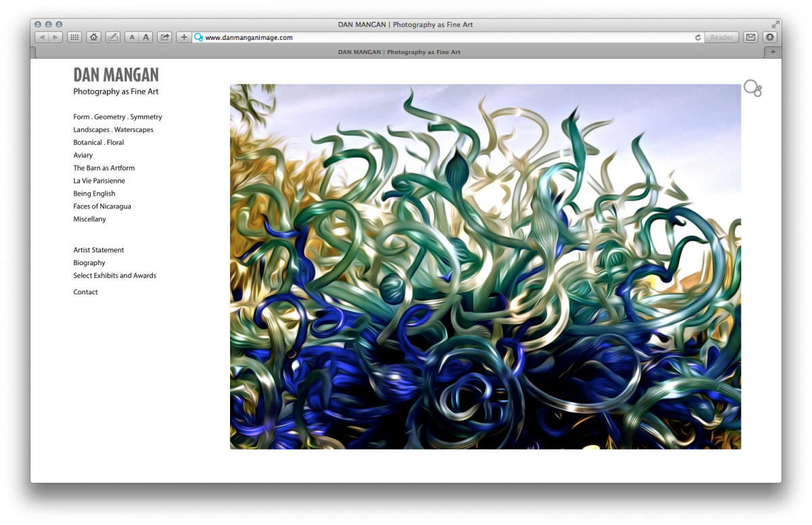
Task: Open the Downloads list icon
Action: click(769, 37)
